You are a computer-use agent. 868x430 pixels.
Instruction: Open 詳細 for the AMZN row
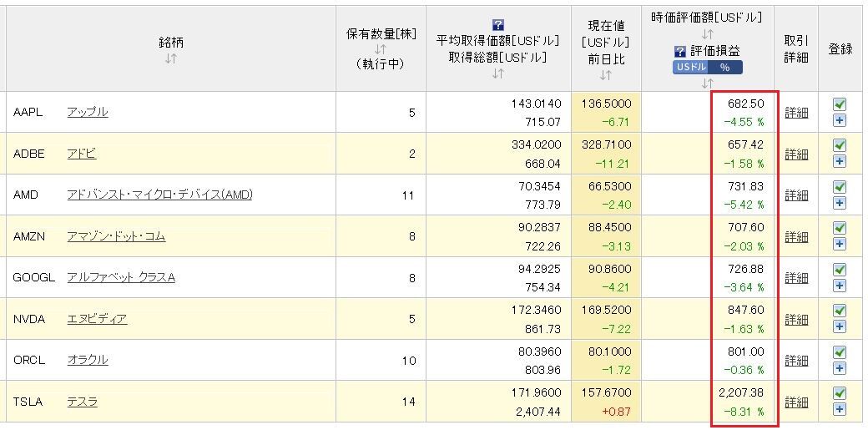click(796, 236)
